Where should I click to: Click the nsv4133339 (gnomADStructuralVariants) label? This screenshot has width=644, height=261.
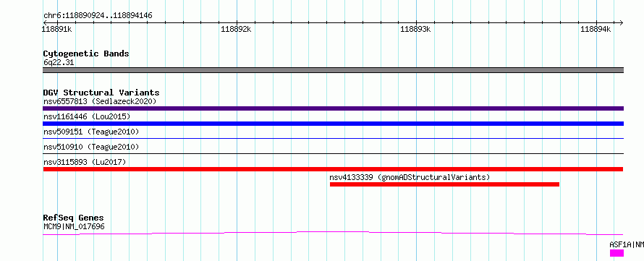pyautogui.click(x=410, y=178)
